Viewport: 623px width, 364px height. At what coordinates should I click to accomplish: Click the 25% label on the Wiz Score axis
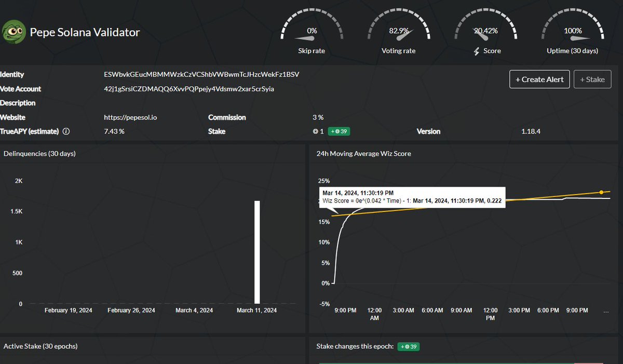click(x=324, y=181)
